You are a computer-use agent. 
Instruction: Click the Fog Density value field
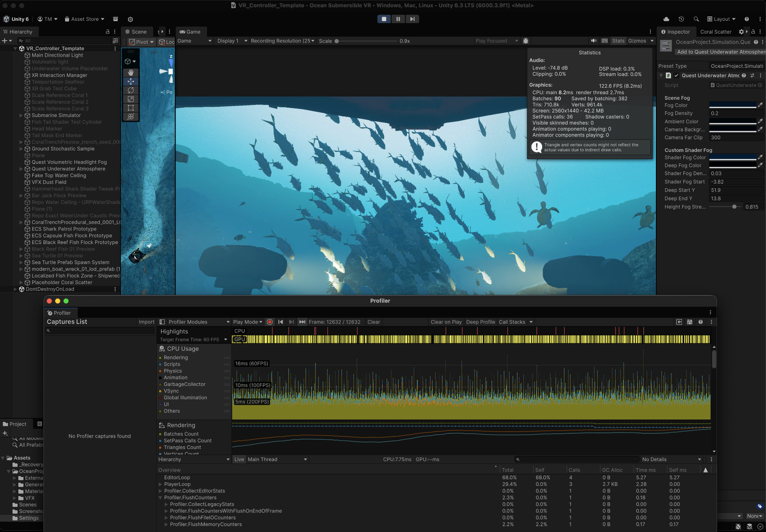point(736,113)
